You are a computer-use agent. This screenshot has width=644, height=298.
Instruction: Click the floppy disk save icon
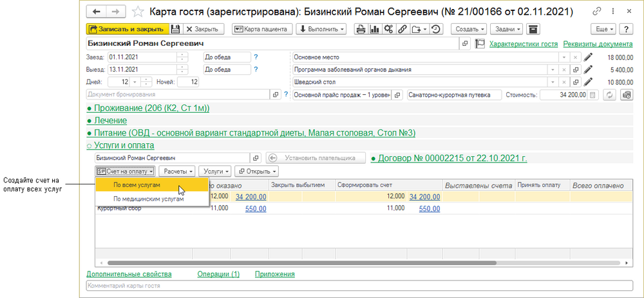[x=175, y=29]
